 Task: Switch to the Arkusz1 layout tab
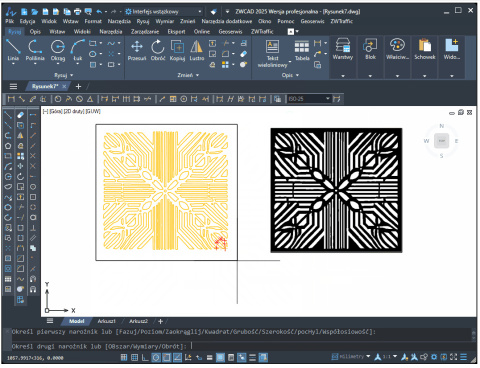tap(106, 321)
